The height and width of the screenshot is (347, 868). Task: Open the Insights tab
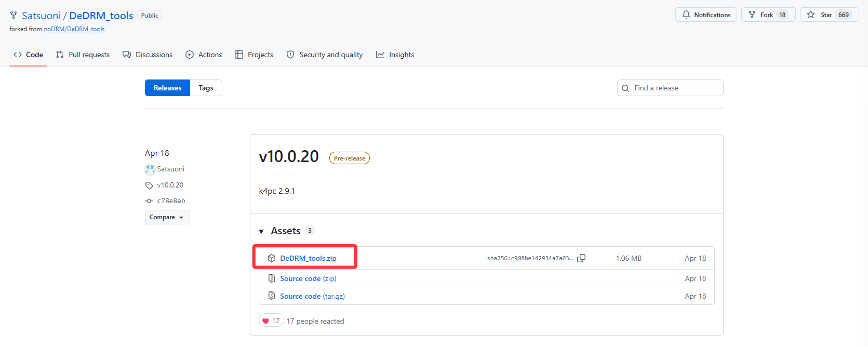395,55
